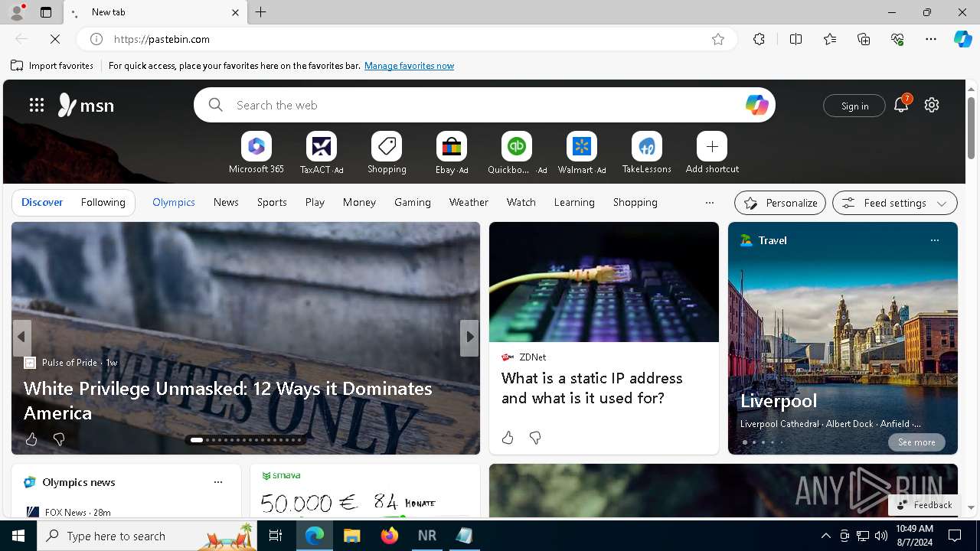980x551 pixels.
Task: Click Manage favorites now link
Action: (x=409, y=66)
